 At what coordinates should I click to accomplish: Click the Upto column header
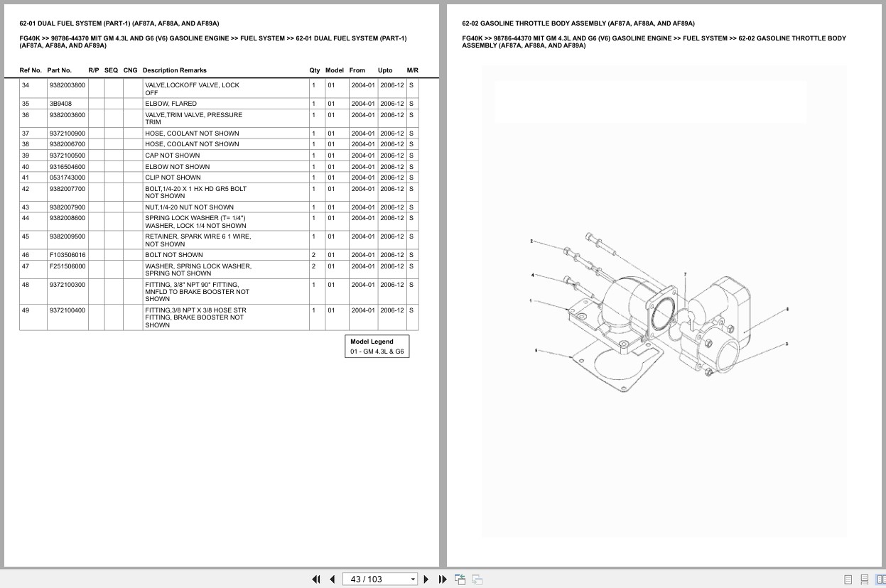[385, 70]
